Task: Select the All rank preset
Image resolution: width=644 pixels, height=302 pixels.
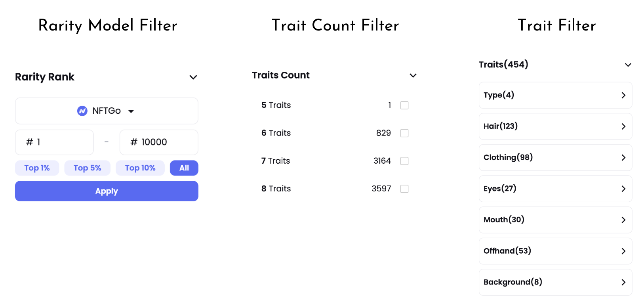Action: (x=184, y=168)
